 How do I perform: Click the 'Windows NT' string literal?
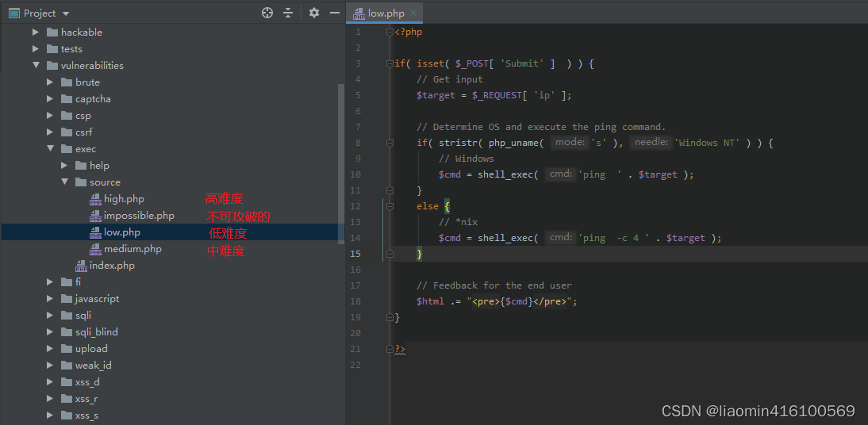pyautogui.click(x=707, y=143)
